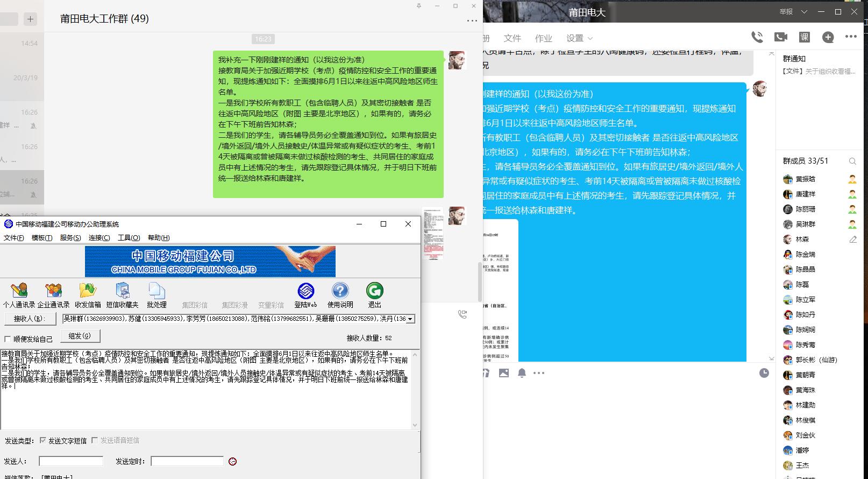
Task: Open the 模板(T) menu
Action: pos(41,238)
